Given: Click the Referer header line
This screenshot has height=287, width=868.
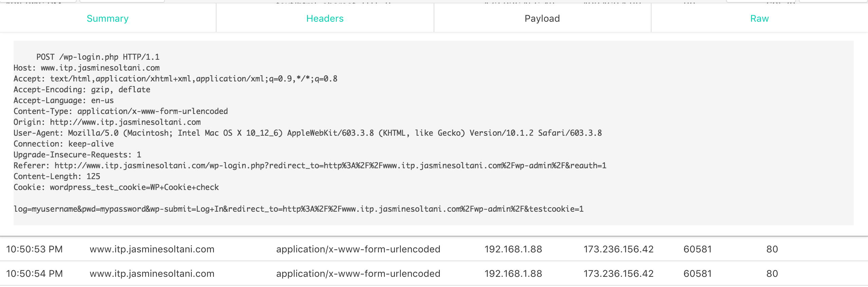Looking at the screenshot, I should point(309,166).
